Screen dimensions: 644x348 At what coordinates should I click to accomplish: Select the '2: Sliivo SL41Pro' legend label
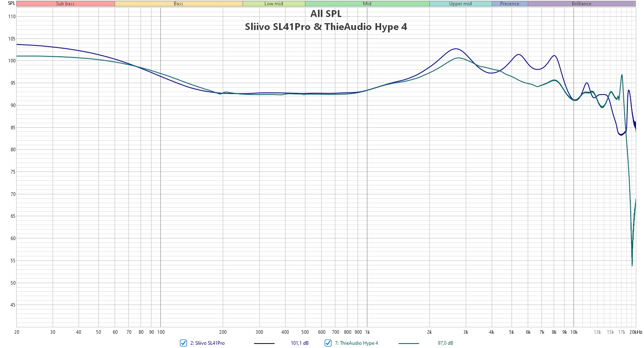(x=207, y=343)
